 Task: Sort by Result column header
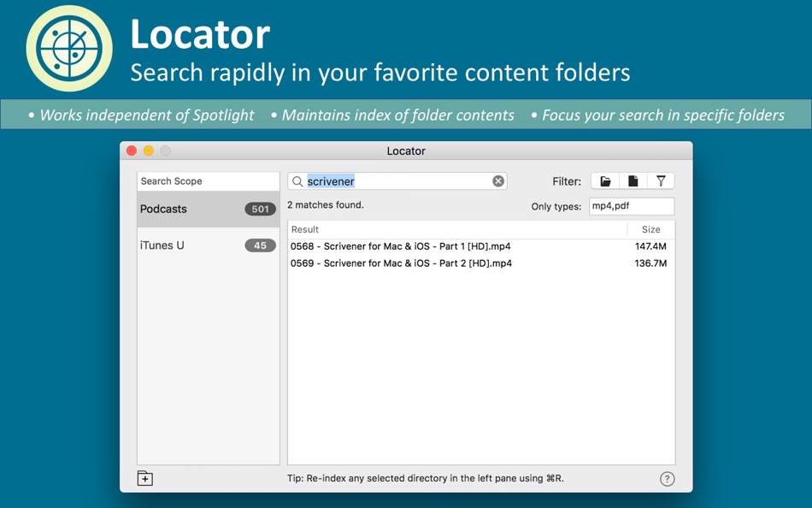[x=457, y=229]
